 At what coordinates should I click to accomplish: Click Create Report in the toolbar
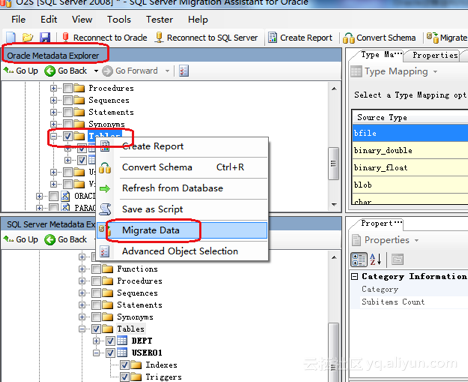coord(301,38)
